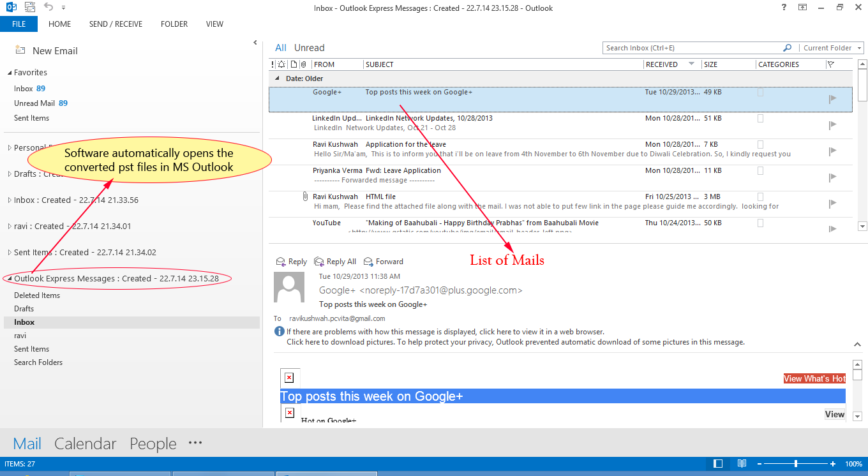Collapse the Favorites section
Viewport: 868px width, 476px height.
10,73
